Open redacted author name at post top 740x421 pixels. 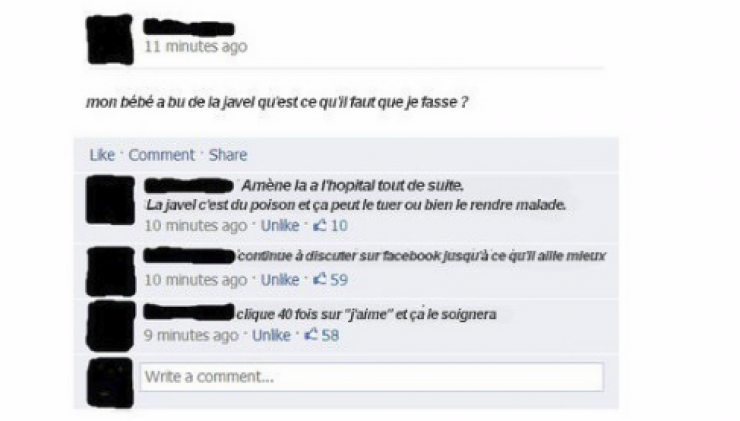[x=189, y=27]
